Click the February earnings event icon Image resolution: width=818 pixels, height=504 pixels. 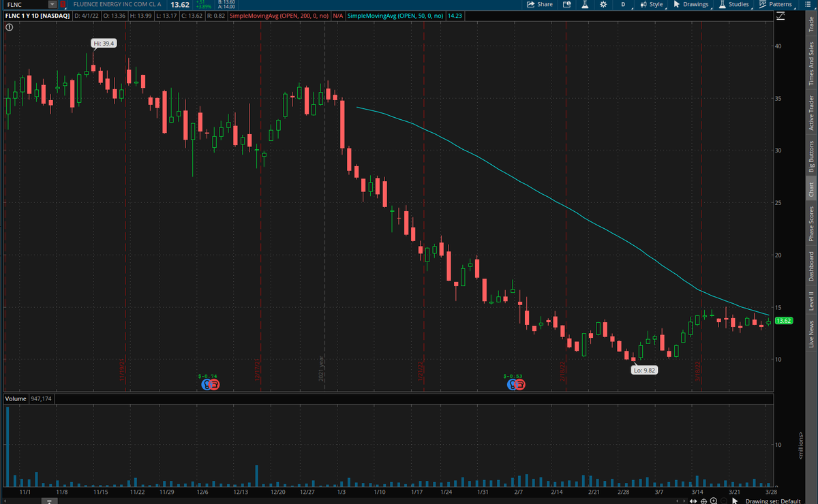tap(515, 385)
